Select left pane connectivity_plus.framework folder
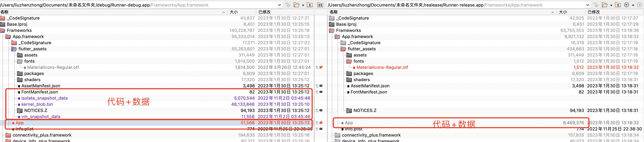644x142 pixels. [42, 135]
